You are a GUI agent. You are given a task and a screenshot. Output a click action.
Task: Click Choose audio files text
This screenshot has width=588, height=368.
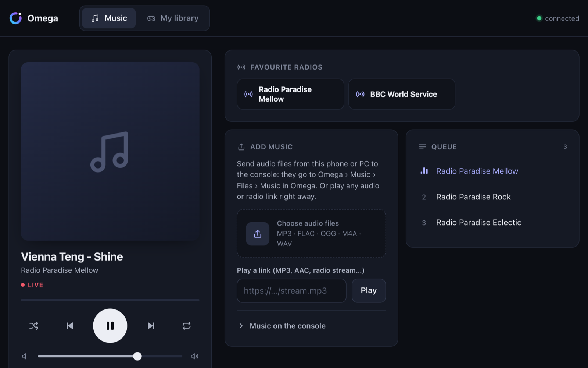click(x=308, y=223)
